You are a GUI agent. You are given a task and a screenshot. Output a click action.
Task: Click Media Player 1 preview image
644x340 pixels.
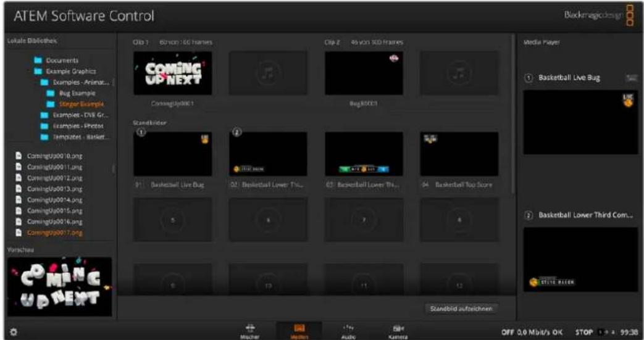(x=580, y=122)
